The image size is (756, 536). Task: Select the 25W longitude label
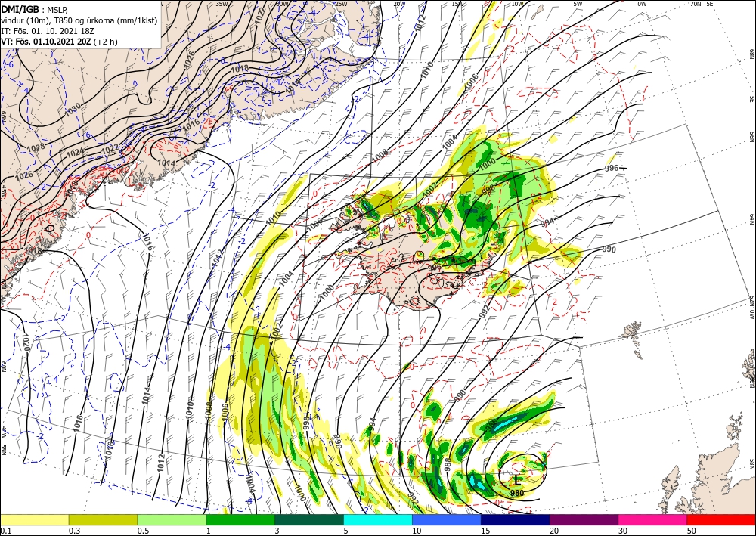pyautogui.click(x=341, y=3)
